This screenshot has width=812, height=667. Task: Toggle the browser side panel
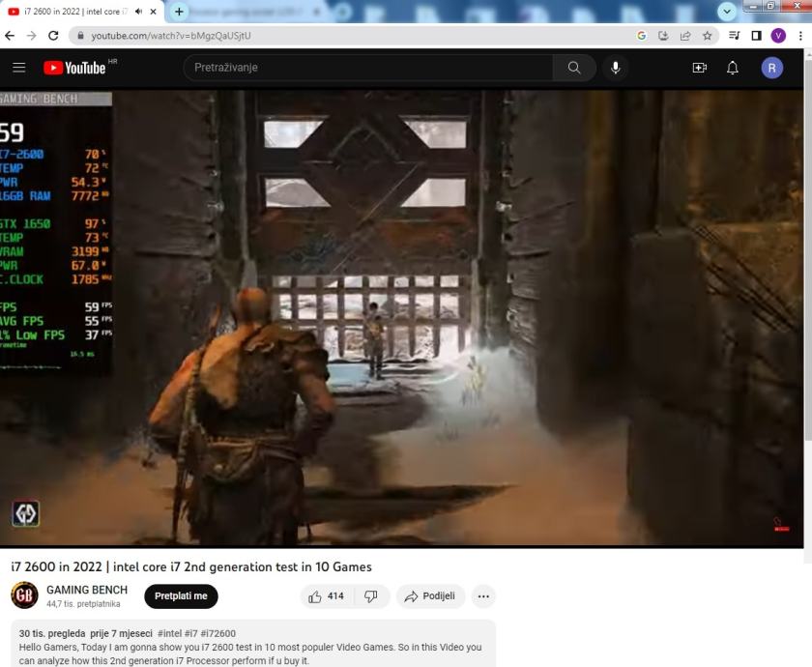click(x=756, y=35)
